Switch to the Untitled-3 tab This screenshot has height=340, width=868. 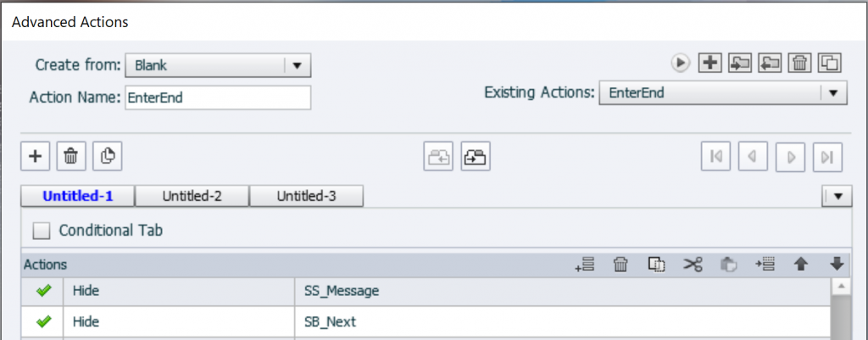click(307, 196)
